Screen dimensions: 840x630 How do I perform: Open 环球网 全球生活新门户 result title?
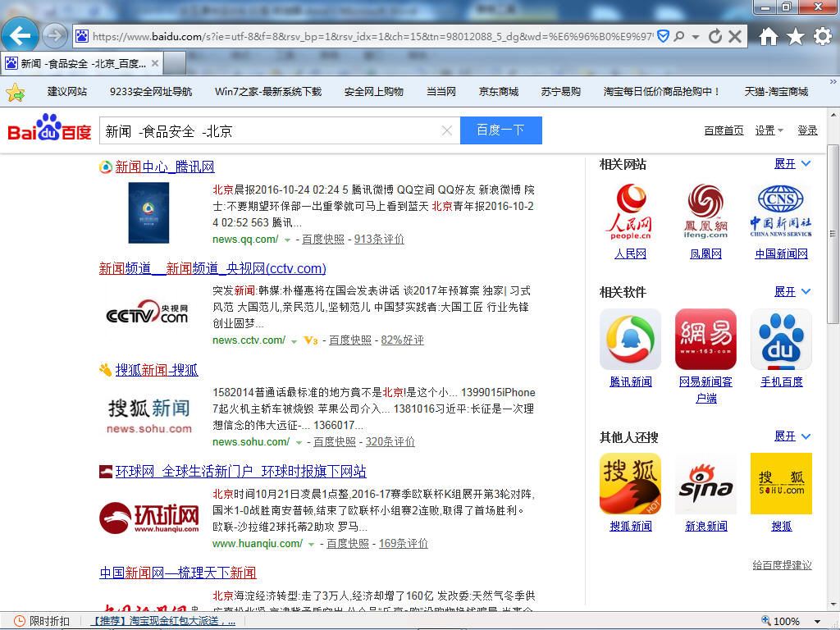tap(241, 472)
